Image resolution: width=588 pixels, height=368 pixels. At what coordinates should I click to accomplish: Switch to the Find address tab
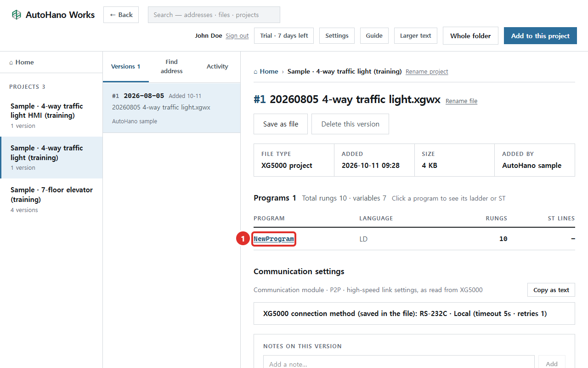pos(171,67)
